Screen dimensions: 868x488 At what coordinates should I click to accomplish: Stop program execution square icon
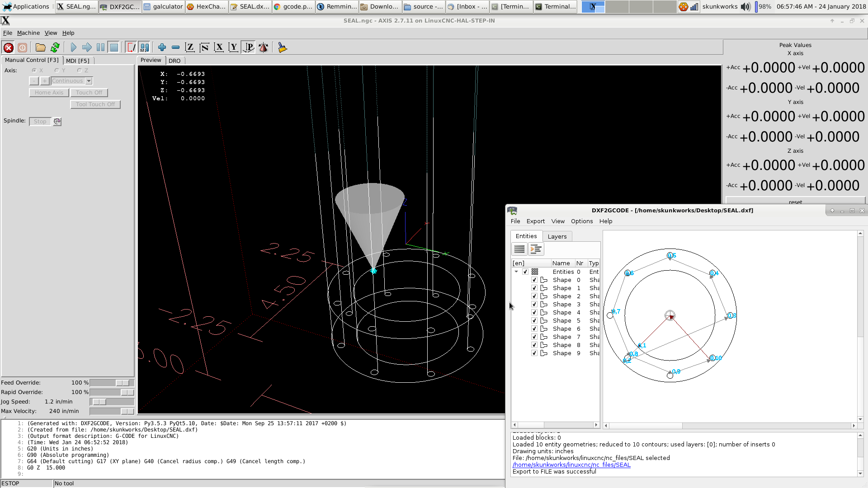click(114, 47)
